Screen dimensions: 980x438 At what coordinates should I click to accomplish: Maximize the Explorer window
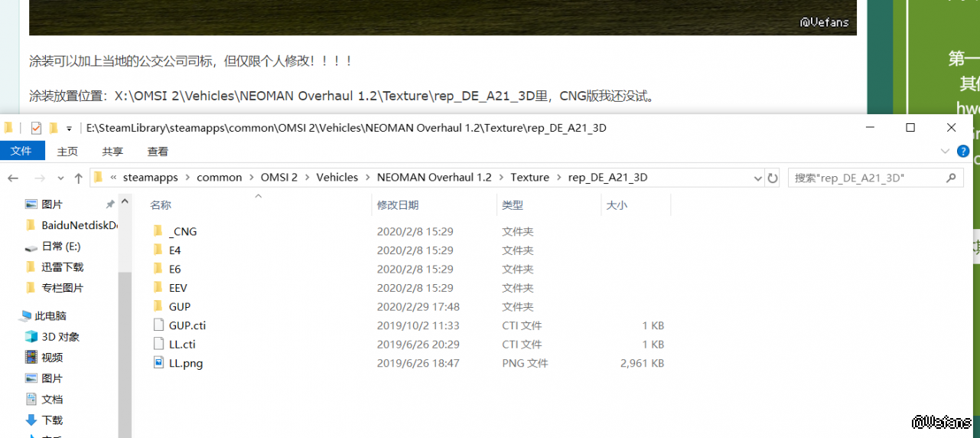(910, 128)
